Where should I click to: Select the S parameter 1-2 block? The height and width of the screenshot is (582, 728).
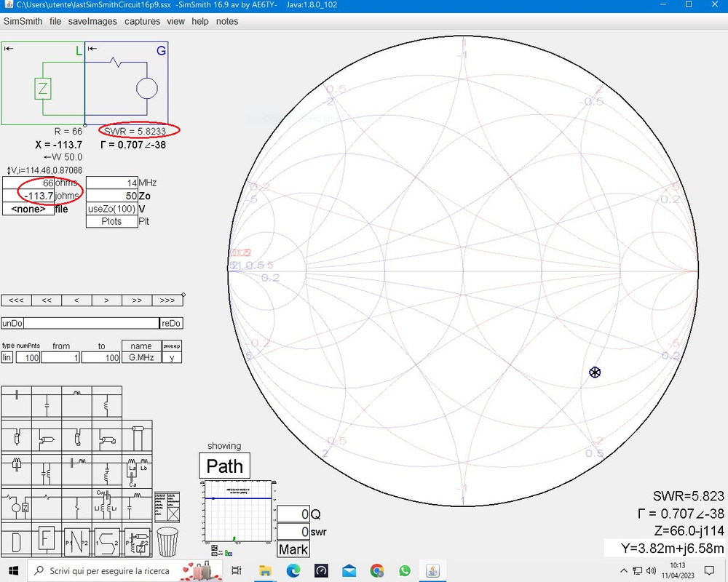[107, 541]
